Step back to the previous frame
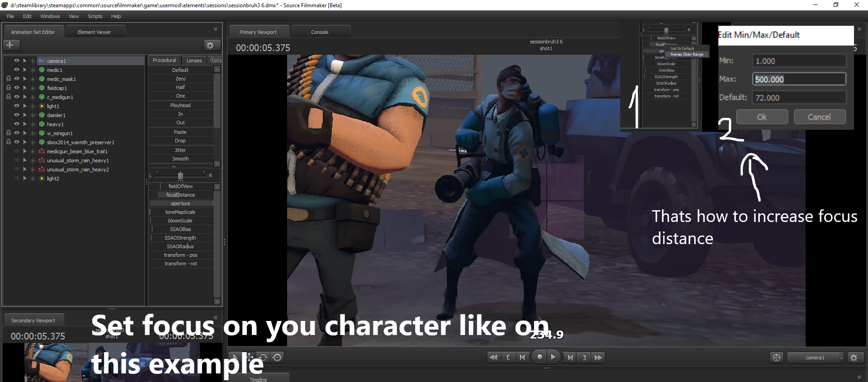This screenshot has width=868, height=382. pyautogui.click(x=523, y=357)
